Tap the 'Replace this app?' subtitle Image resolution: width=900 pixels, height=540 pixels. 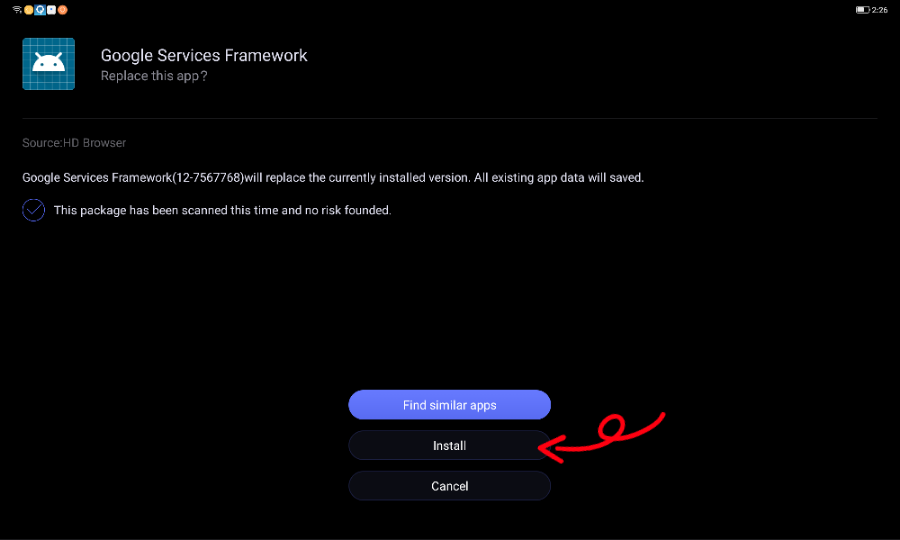click(154, 76)
